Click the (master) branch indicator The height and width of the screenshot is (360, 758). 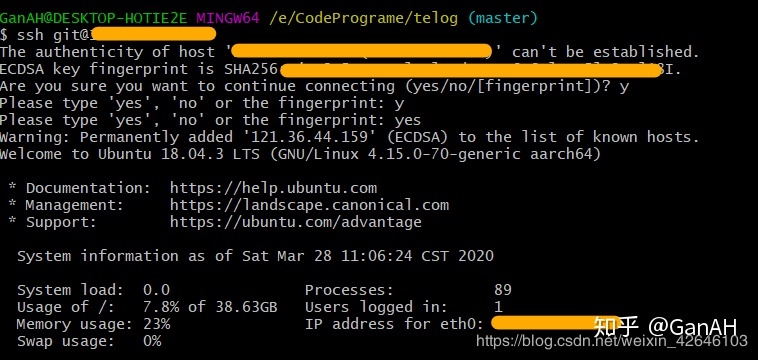coord(503,18)
